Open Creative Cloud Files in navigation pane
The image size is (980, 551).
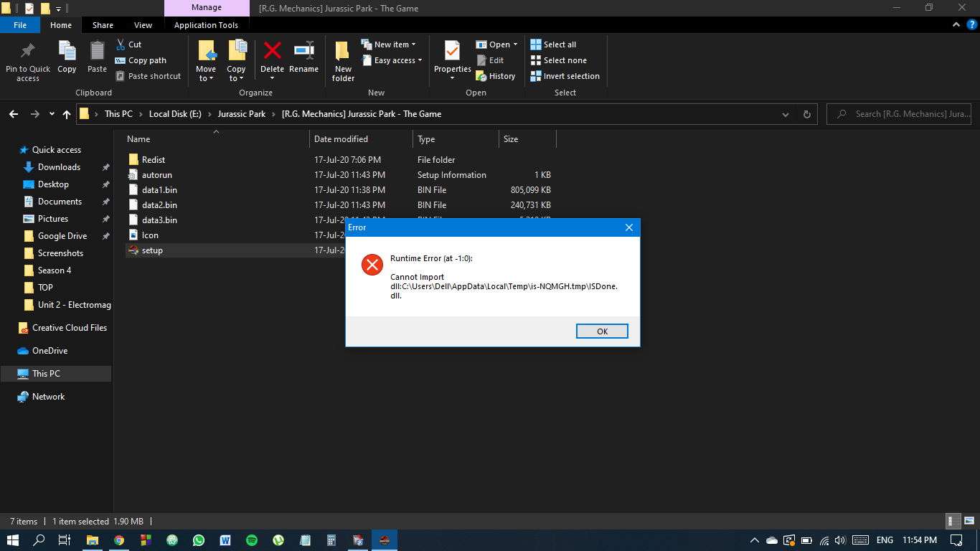69,328
